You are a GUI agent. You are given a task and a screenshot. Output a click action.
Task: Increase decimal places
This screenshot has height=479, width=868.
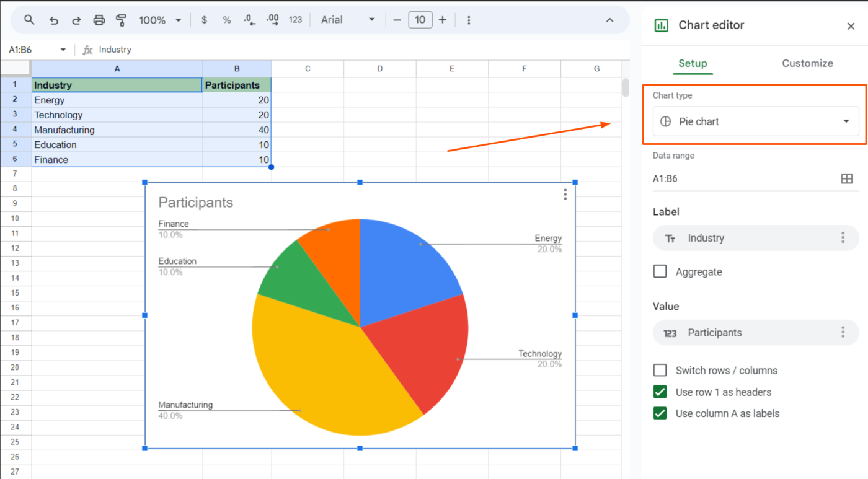click(x=272, y=20)
